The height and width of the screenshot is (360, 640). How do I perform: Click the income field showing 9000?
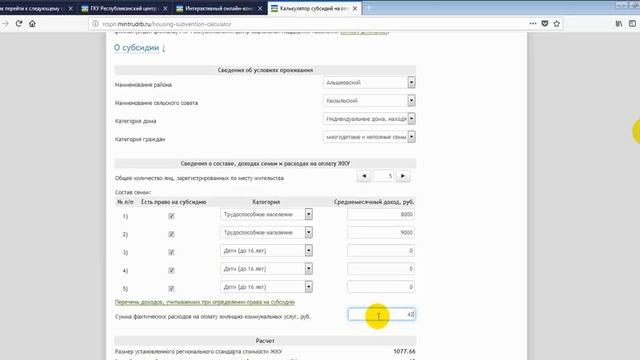pos(381,232)
